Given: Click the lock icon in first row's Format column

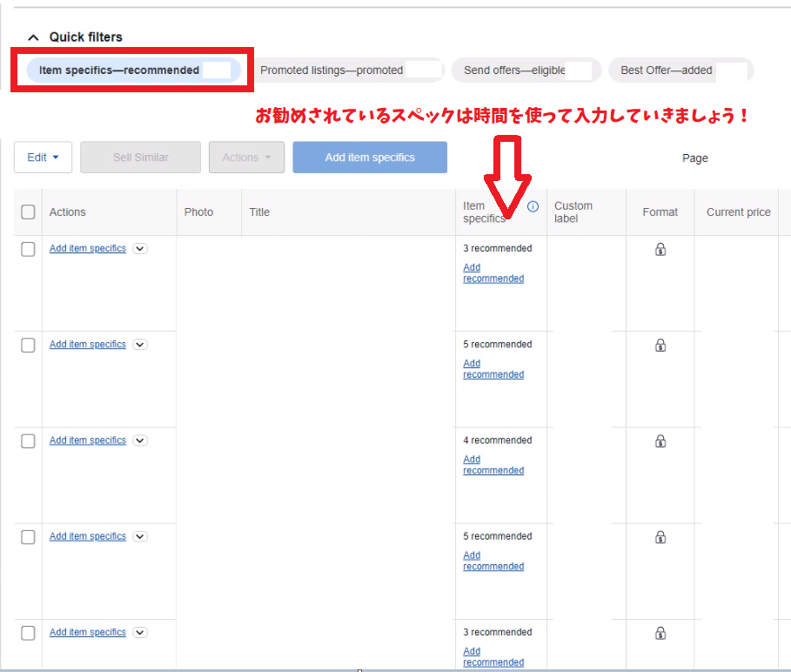Looking at the screenshot, I should (660, 250).
